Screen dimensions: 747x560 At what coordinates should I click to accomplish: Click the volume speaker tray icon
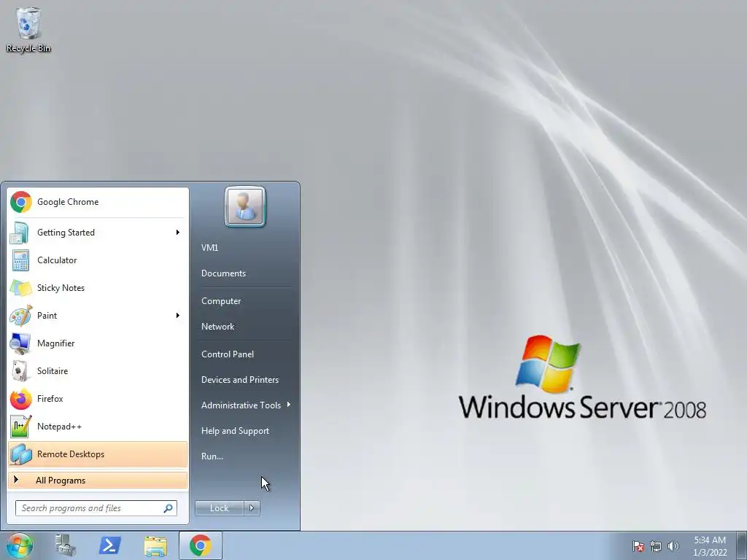pyautogui.click(x=673, y=547)
